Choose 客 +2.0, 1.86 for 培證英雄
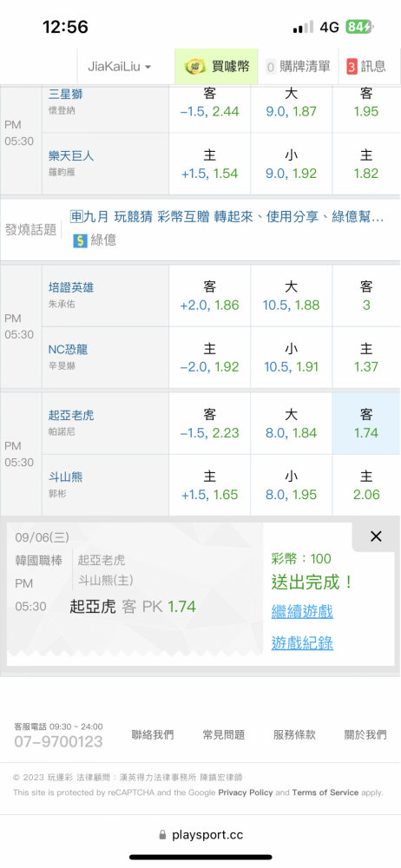Screen dimensions: 401x868 tap(209, 296)
